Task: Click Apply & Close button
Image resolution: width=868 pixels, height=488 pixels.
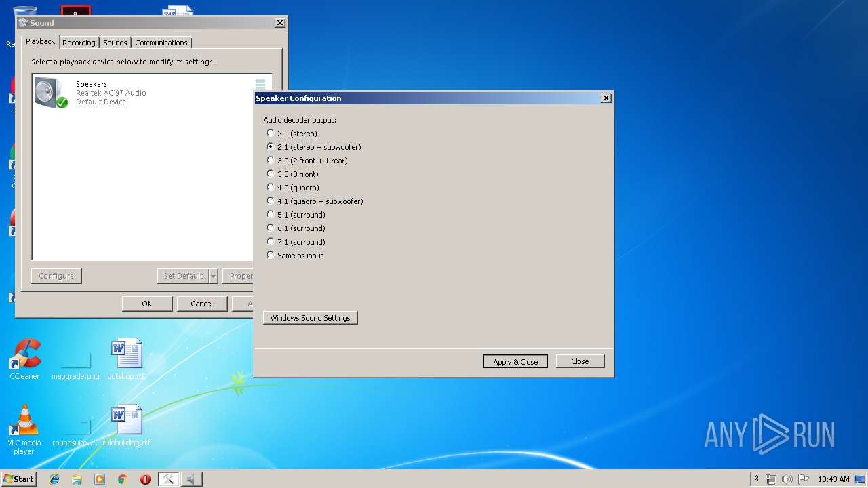Action: pyautogui.click(x=515, y=361)
